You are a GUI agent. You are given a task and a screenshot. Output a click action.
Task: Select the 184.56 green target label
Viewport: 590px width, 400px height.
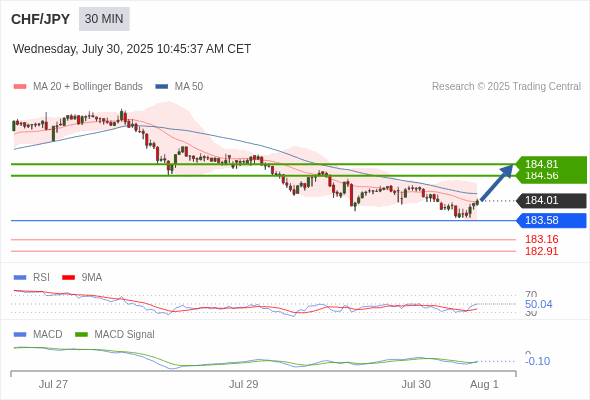coord(541,176)
